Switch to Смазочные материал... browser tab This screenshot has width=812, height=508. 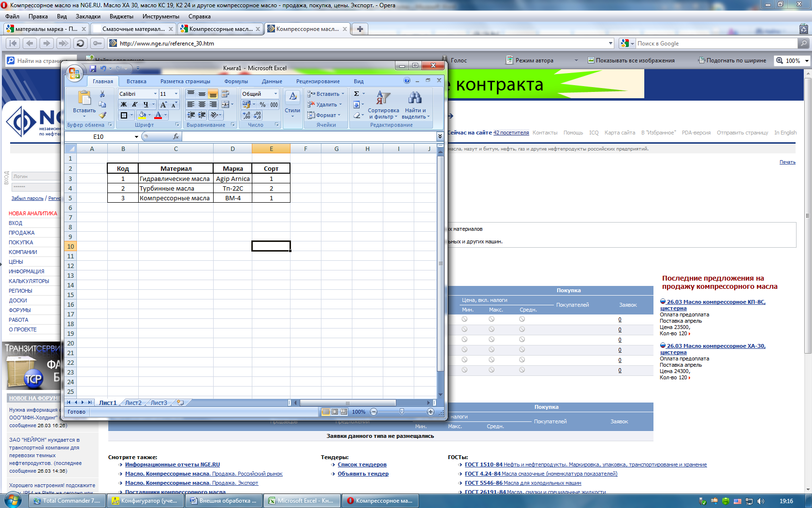click(x=134, y=29)
